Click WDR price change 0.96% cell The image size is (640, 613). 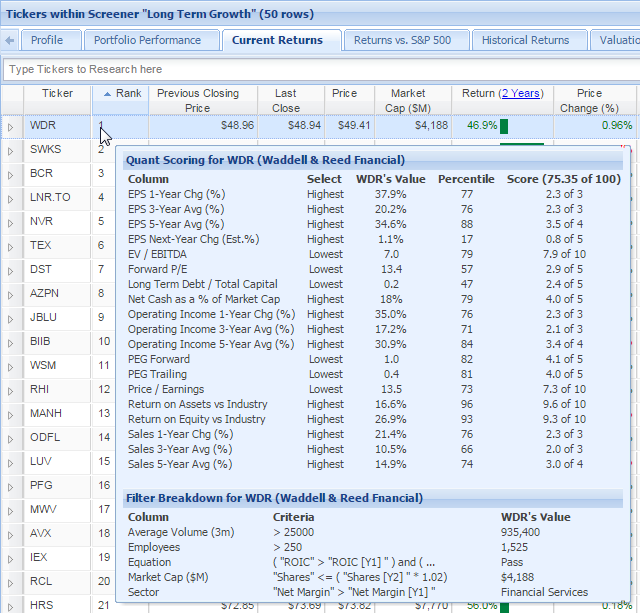pos(595,125)
